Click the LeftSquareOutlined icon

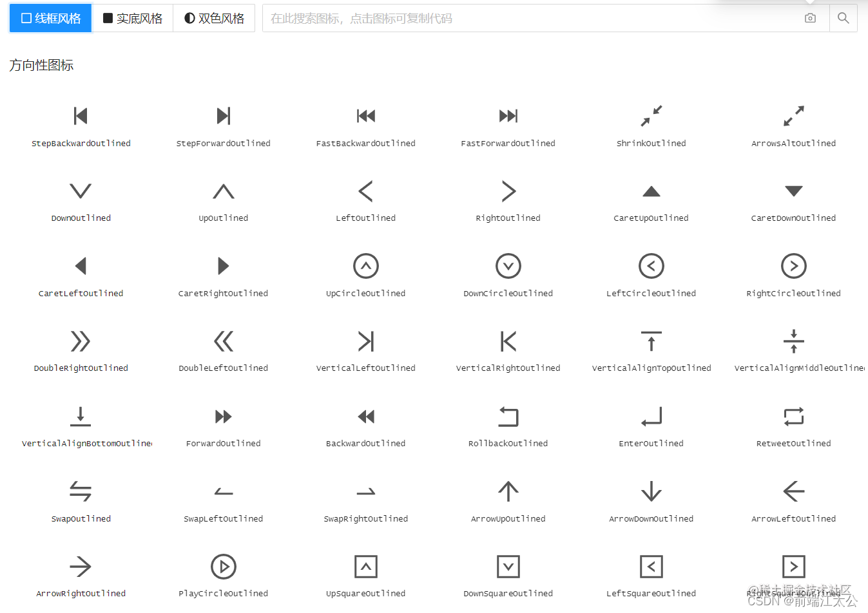(651, 567)
